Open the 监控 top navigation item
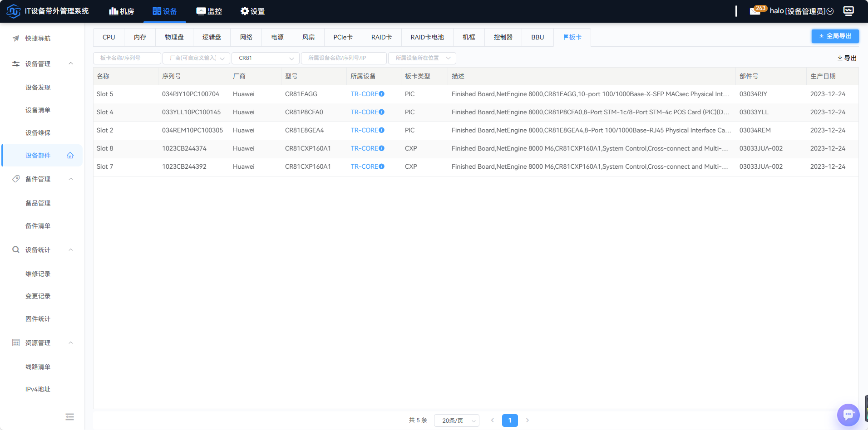Viewport: 868px width, 430px height. pos(209,11)
